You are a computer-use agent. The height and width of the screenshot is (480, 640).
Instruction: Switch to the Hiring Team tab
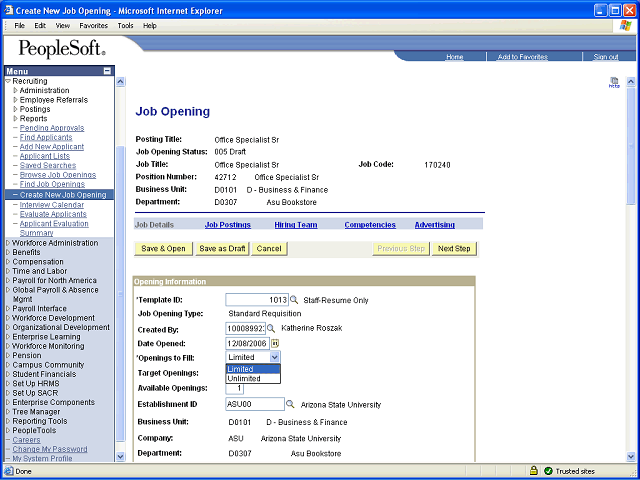296,225
